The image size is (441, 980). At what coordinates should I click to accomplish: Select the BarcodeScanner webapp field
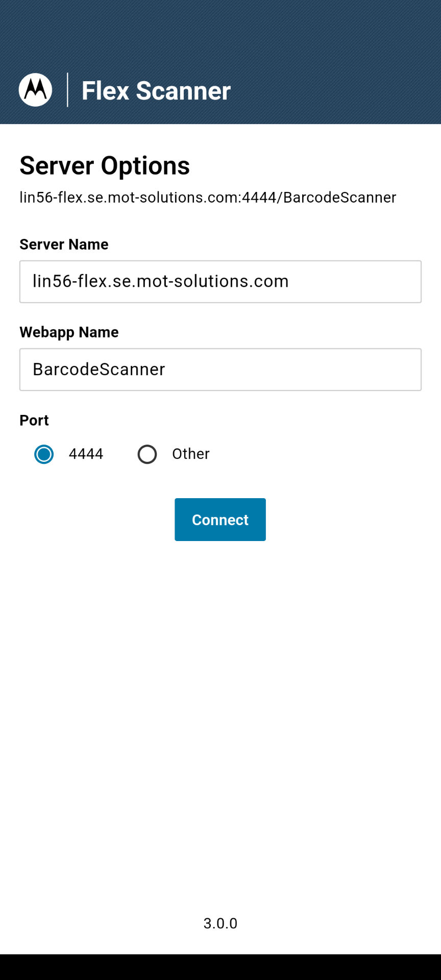220,369
